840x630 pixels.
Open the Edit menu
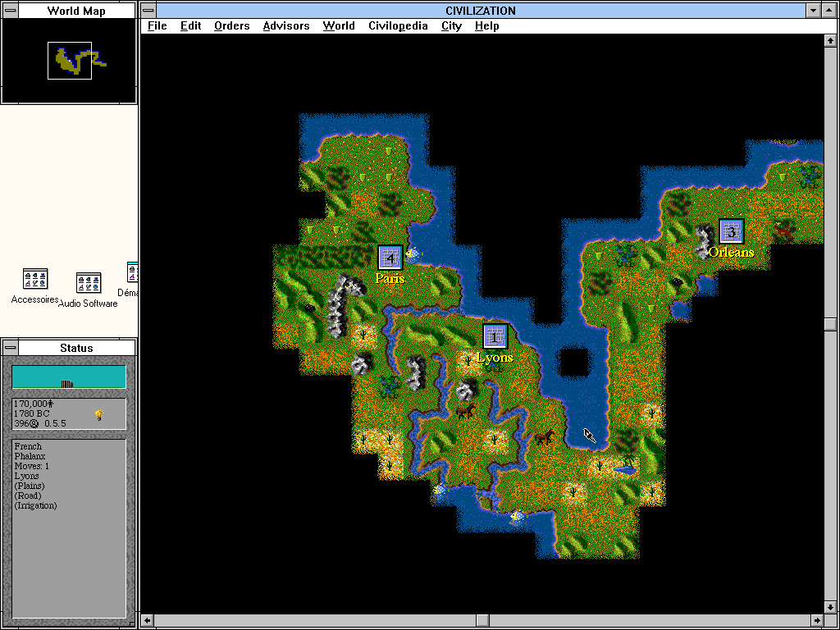click(190, 25)
